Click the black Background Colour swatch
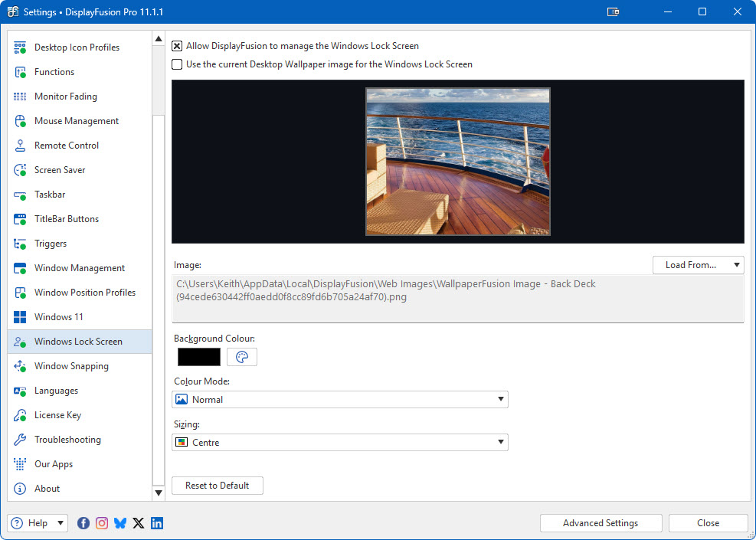 click(199, 357)
